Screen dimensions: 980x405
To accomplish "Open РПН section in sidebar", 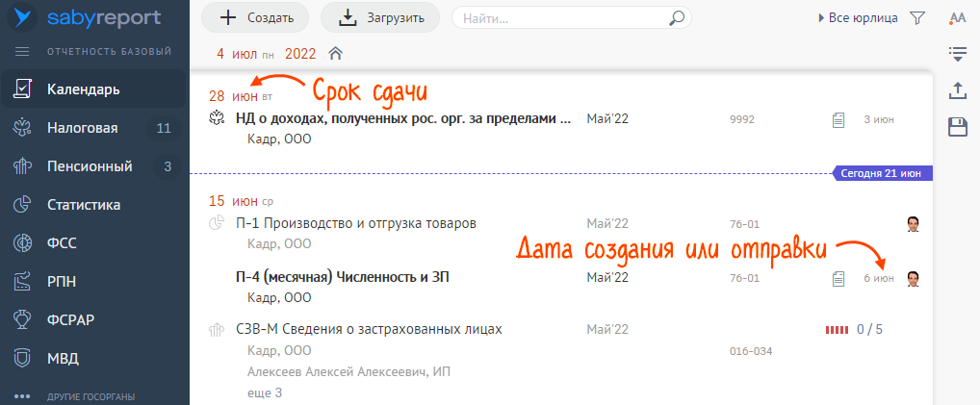I will click(93, 282).
